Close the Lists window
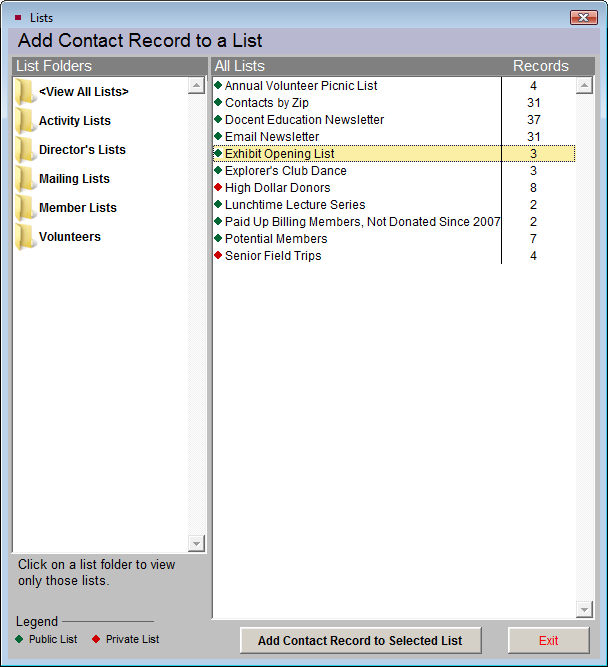This screenshot has width=608, height=667. pyautogui.click(x=583, y=18)
